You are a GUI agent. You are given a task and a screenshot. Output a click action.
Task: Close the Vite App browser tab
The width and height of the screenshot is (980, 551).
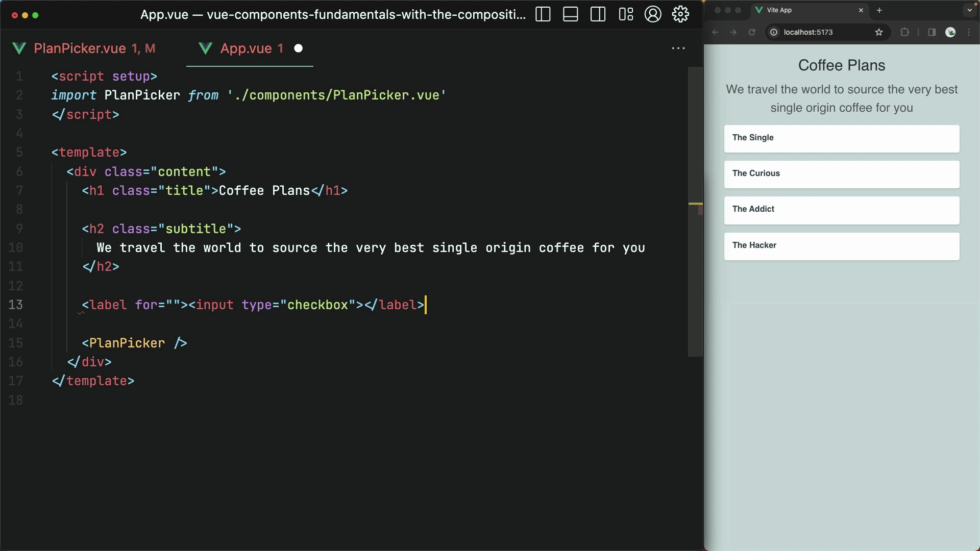coord(861,10)
